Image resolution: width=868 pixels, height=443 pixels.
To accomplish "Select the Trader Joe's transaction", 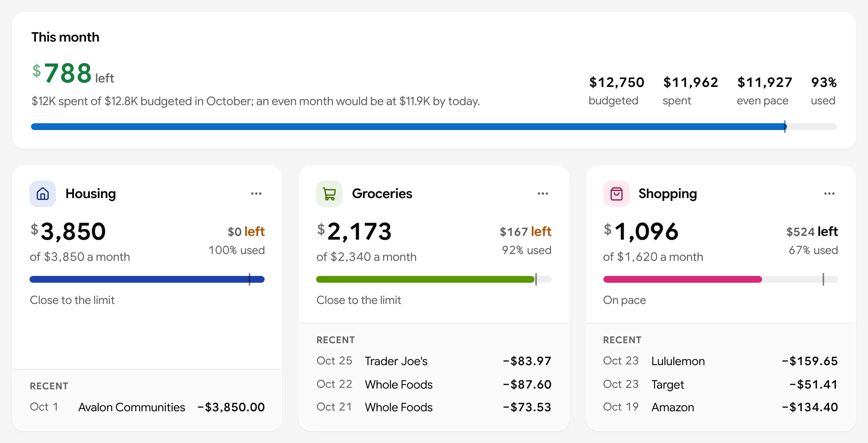I will click(434, 361).
